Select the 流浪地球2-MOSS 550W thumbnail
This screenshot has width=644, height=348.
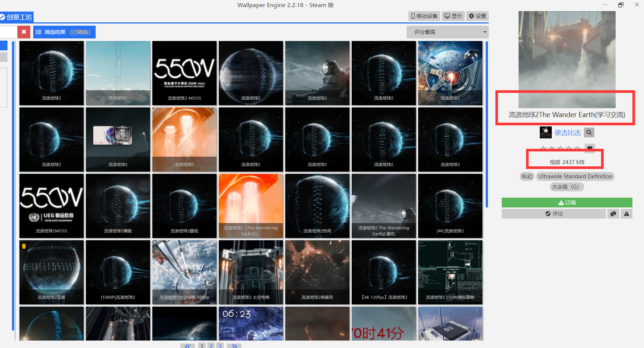point(184,73)
